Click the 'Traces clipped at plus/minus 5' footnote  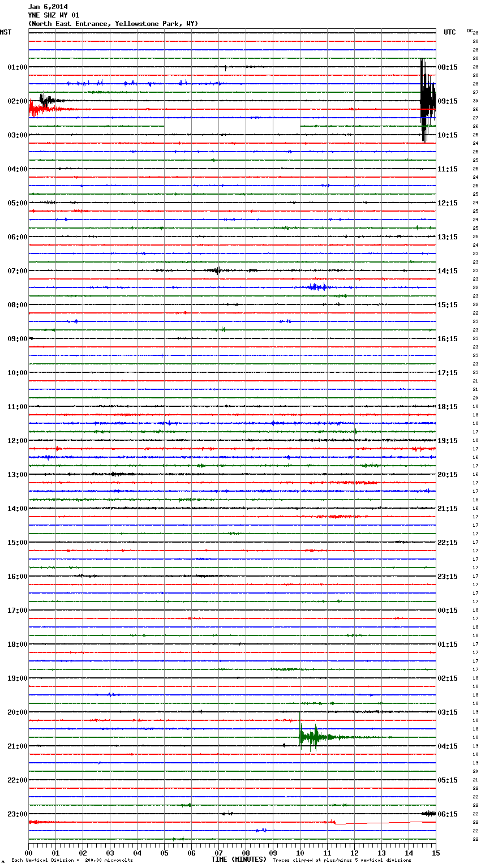342,861
